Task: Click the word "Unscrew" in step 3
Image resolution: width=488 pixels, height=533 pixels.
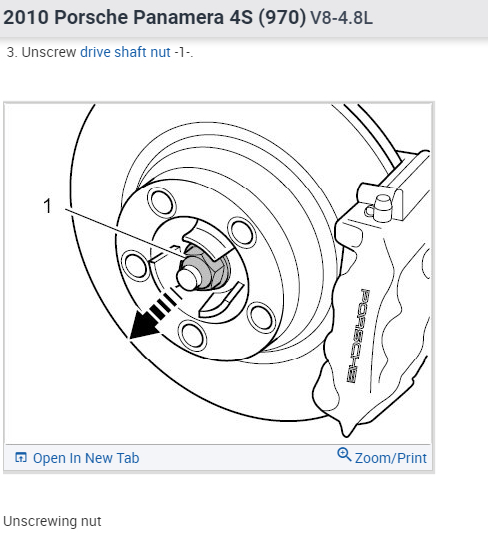Action: 49,52
